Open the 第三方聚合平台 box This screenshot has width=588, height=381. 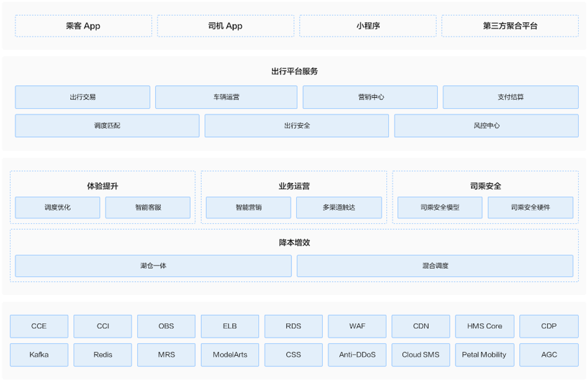tap(510, 26)
